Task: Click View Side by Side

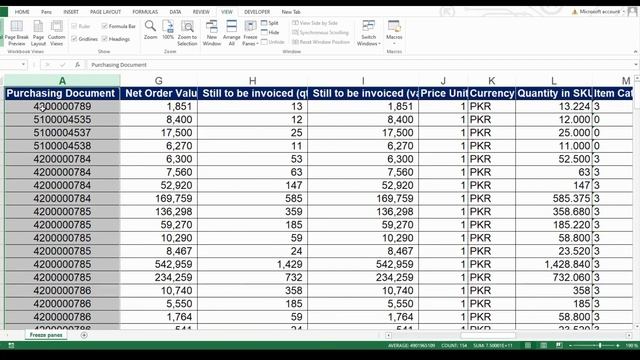Action: (315, 23)
